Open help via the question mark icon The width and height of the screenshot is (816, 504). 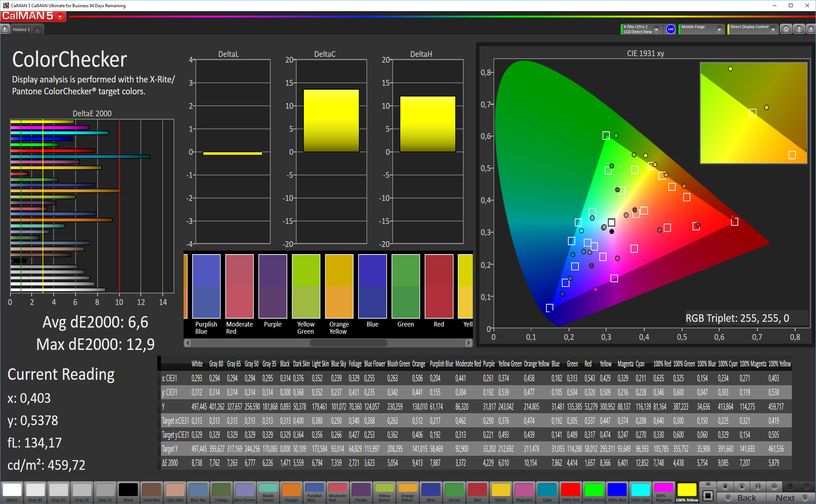[799, 29]
